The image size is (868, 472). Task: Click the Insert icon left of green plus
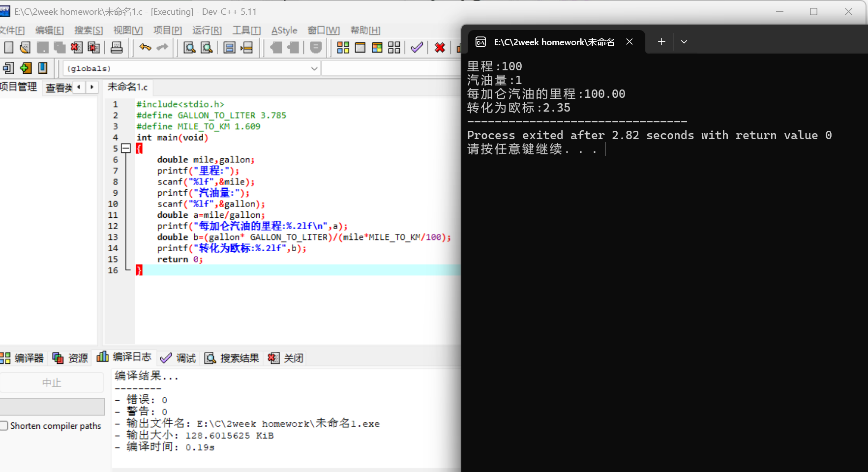[x=8, y=68]
